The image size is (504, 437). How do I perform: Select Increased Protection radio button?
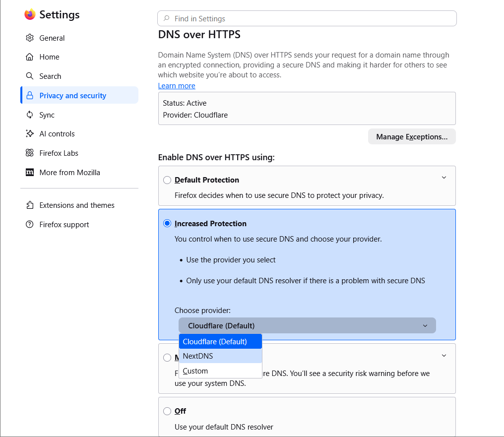(167, 223)
